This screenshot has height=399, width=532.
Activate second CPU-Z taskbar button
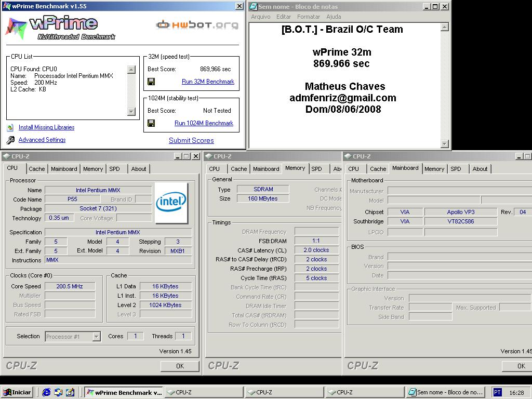(x=284, y=392)
